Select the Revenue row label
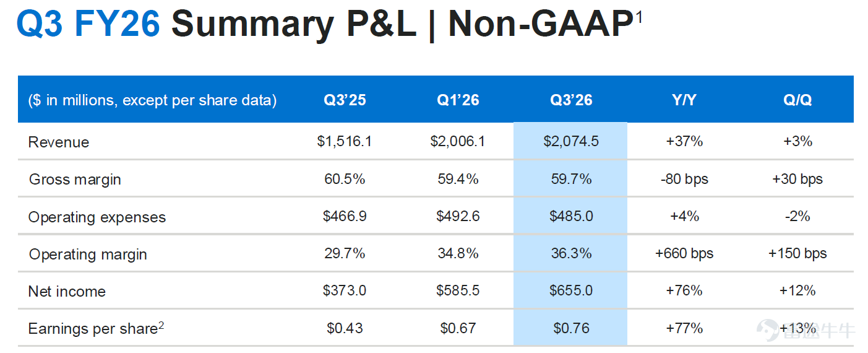 click(x=59, y=142)
